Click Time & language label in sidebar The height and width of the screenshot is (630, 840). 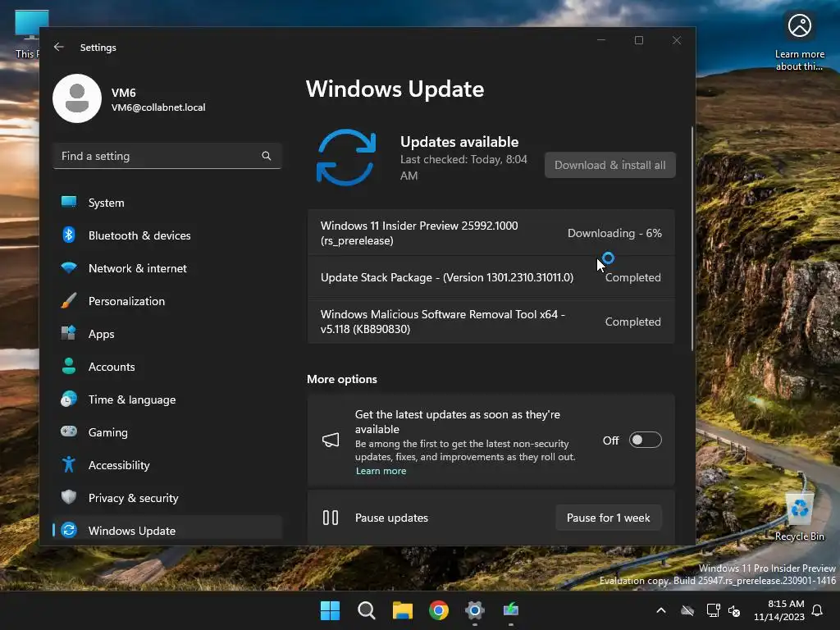132,399
